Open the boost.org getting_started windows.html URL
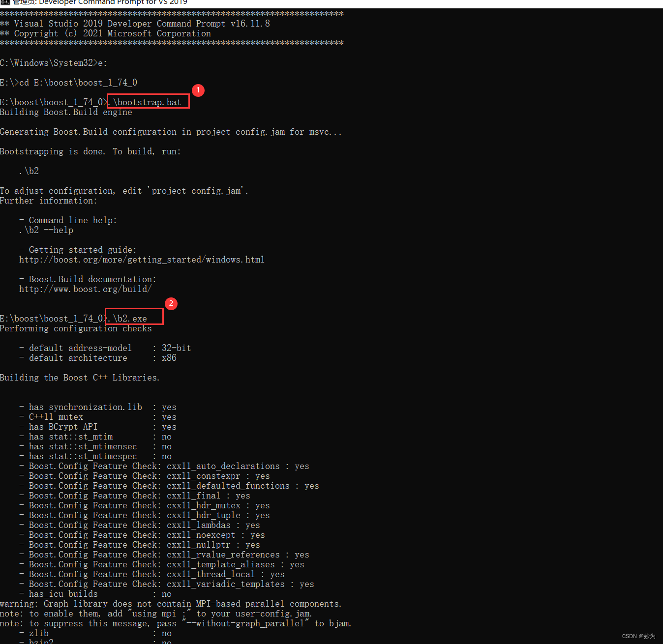 coord(142,260)
